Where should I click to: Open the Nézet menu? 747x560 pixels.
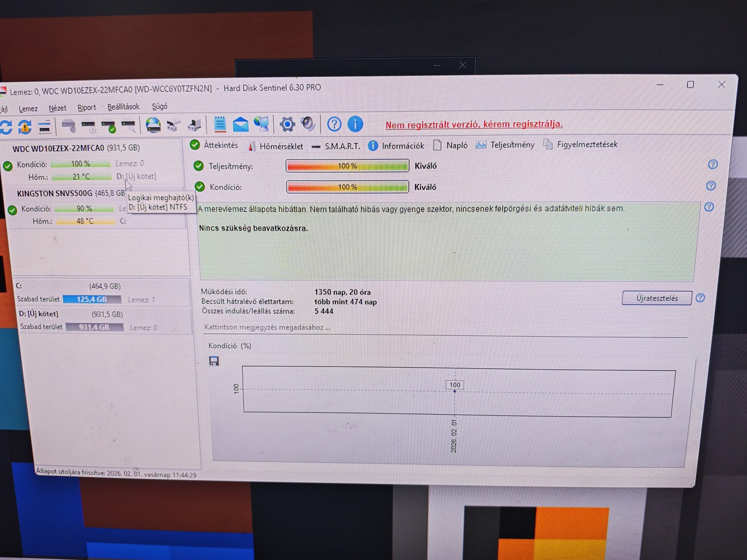(58, 108)
